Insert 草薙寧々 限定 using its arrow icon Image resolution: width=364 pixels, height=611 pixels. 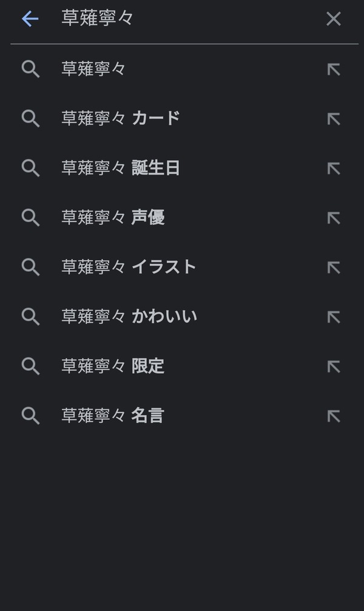click(x=334, y=366)
